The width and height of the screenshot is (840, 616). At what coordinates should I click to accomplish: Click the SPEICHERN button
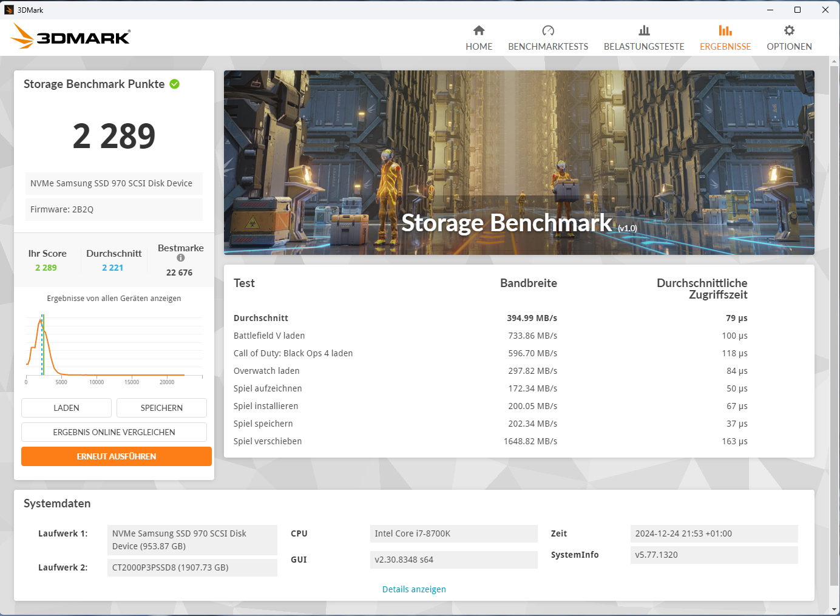pos(161,408)
